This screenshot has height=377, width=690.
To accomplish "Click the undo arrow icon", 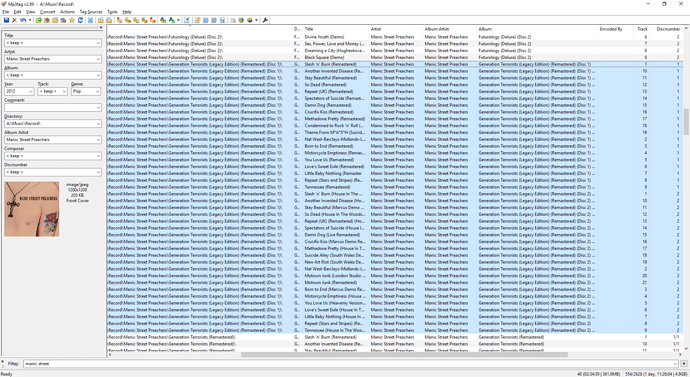I will 23,20.
